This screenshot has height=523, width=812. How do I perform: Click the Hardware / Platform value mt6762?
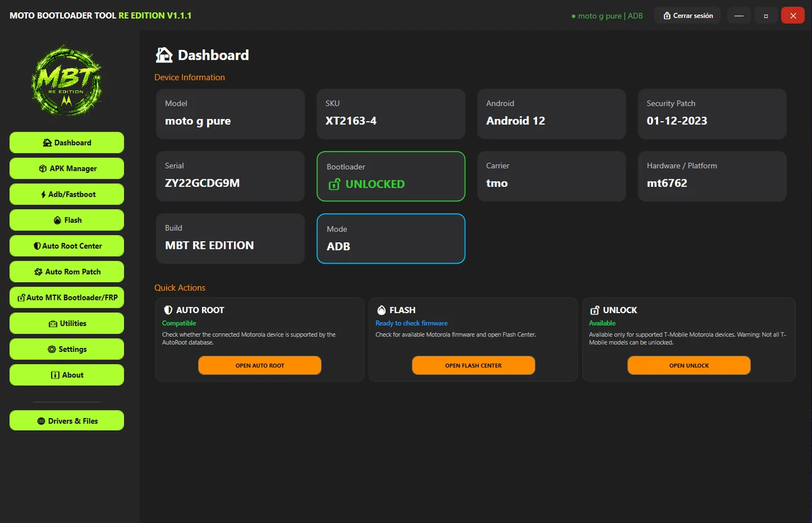(667, 183)
